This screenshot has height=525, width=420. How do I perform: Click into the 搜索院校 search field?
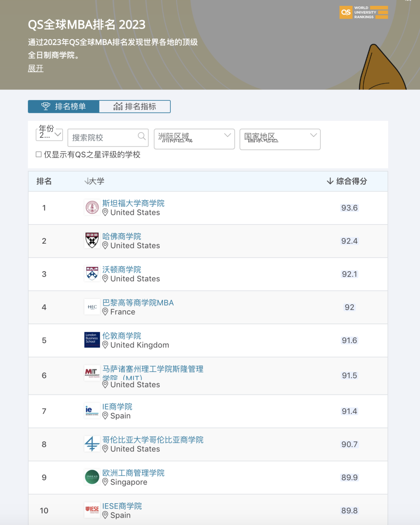[103, 138]
